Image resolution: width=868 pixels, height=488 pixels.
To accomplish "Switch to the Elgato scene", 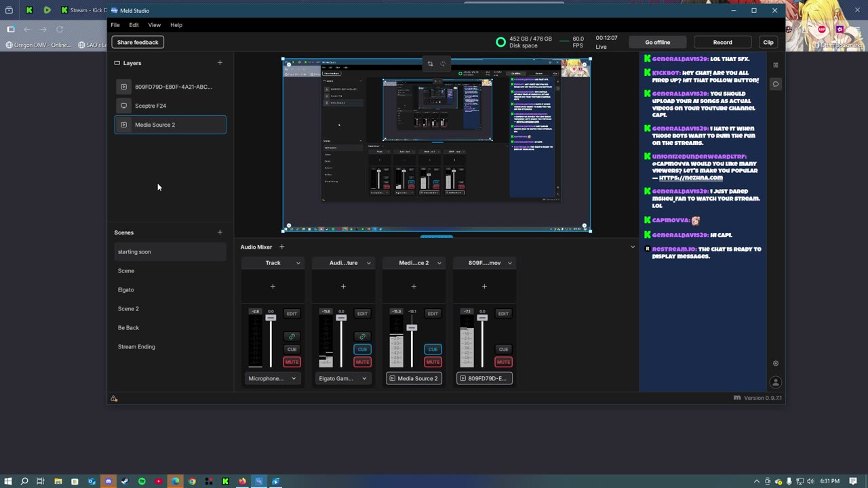I will (x=170, y=289).
